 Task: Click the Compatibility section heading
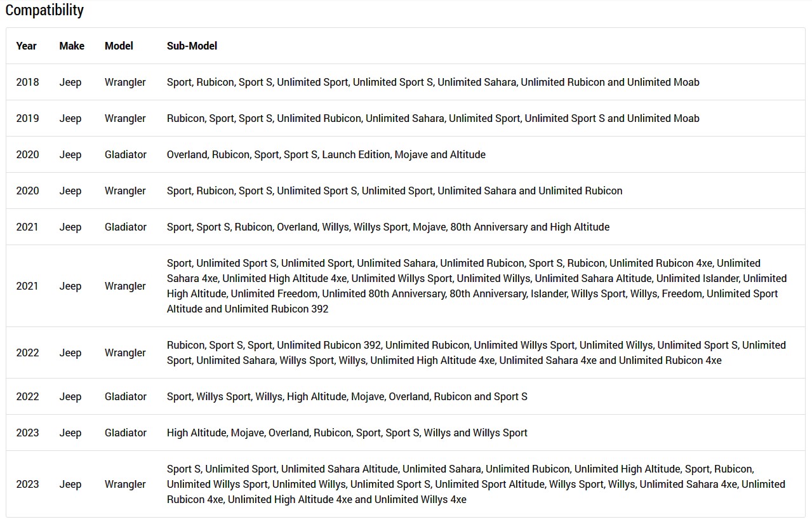coord(44,10)
